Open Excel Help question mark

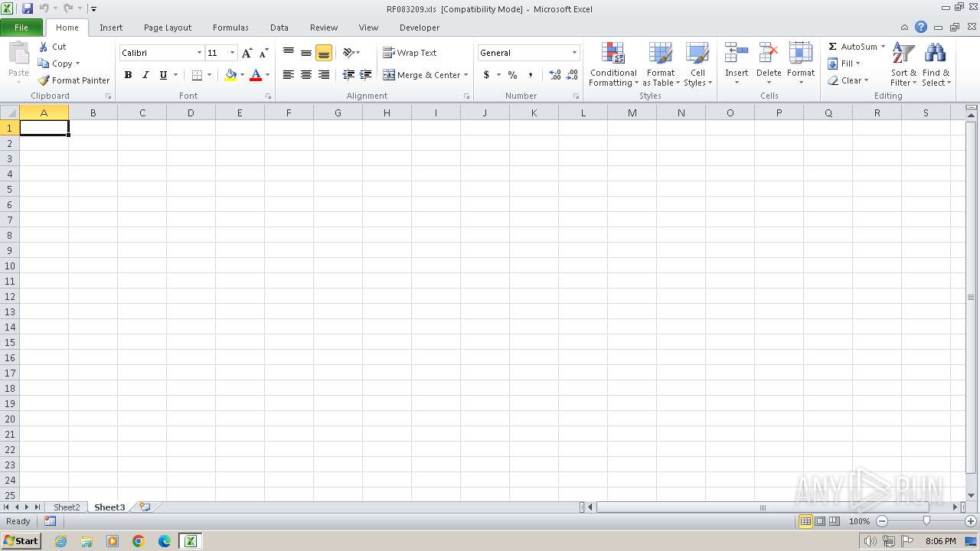(921, 27)
